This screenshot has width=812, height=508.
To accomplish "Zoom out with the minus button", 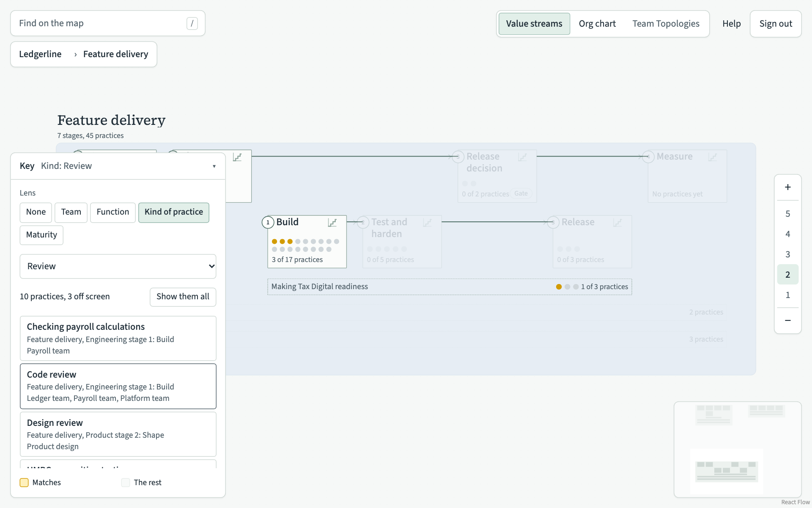I will (x=787, y=320).
